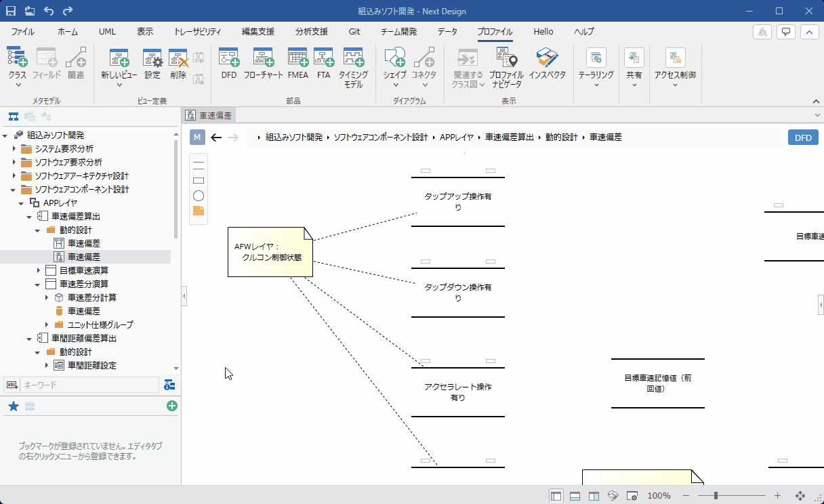Collapse the 組込みソフト開発 root node
Screen dimensions: 824x504
pyautogui.click(x=5, y=135)
